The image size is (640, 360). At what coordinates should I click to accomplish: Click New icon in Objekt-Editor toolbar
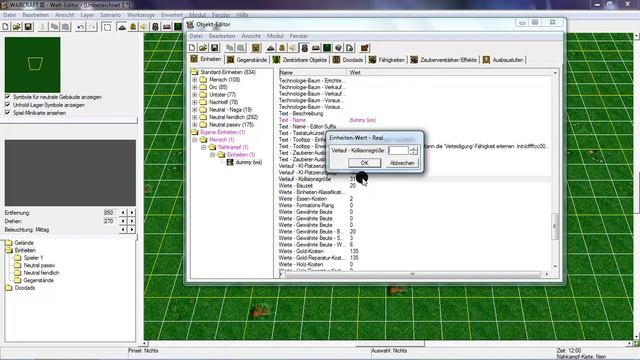pyautogui.click(x=192, y=48)
